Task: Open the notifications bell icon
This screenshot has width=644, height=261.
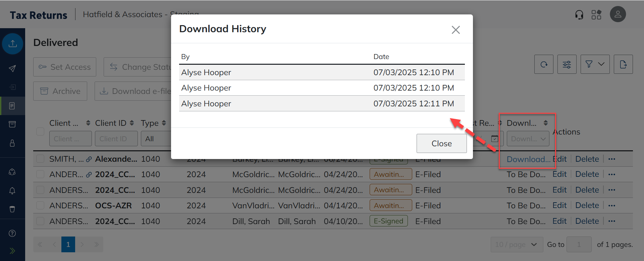Action: 12,191
